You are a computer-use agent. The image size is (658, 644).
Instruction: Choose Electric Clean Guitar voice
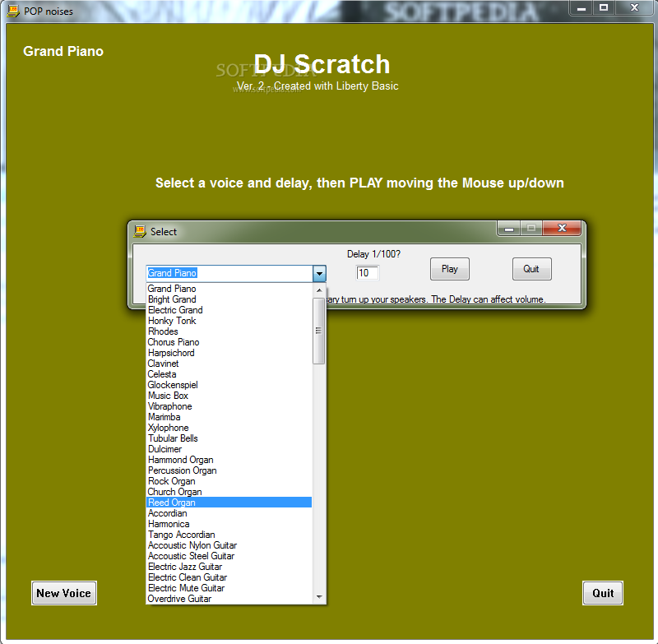(229, 577)
